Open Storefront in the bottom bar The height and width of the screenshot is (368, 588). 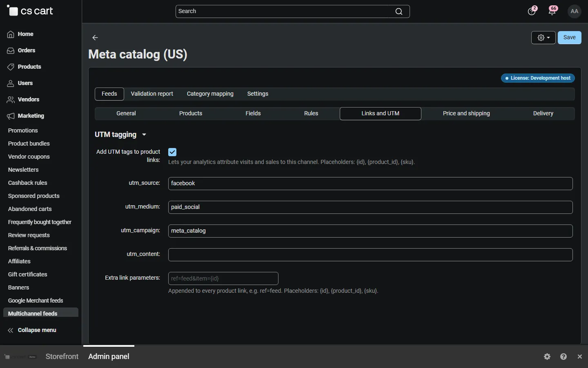click(x=62, y=357)
